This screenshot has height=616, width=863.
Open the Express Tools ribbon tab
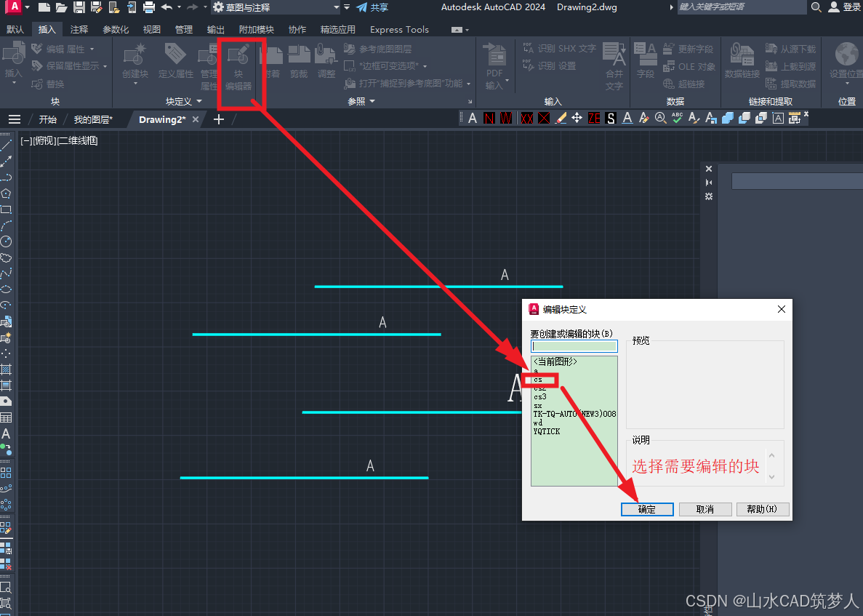point(400,29)
